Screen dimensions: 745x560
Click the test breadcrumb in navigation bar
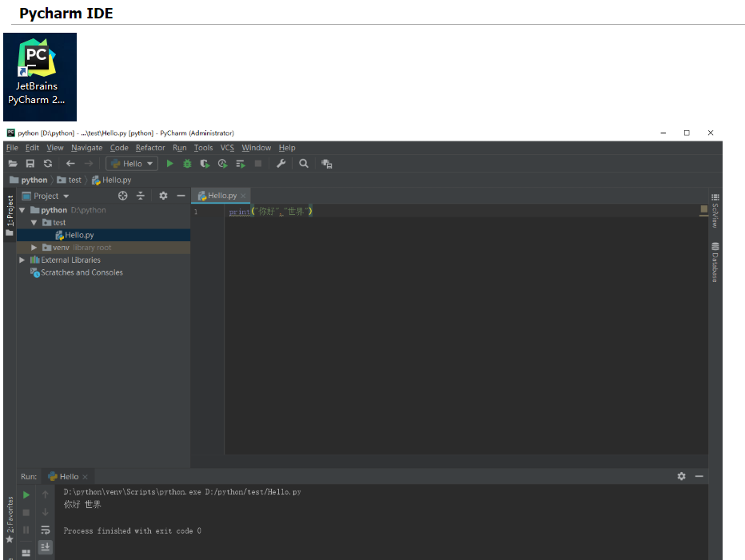70,180
